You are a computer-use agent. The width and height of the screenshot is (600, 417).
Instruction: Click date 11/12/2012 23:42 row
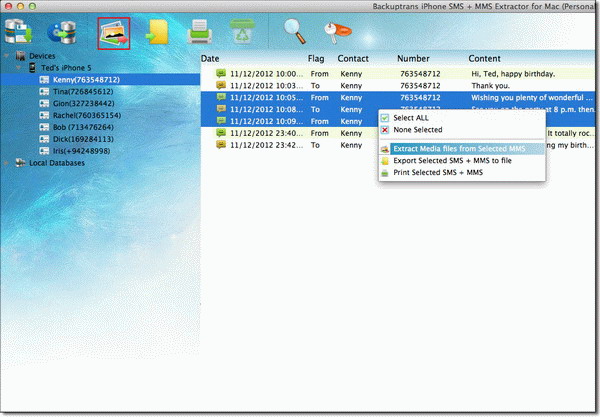tap(266, 145)
